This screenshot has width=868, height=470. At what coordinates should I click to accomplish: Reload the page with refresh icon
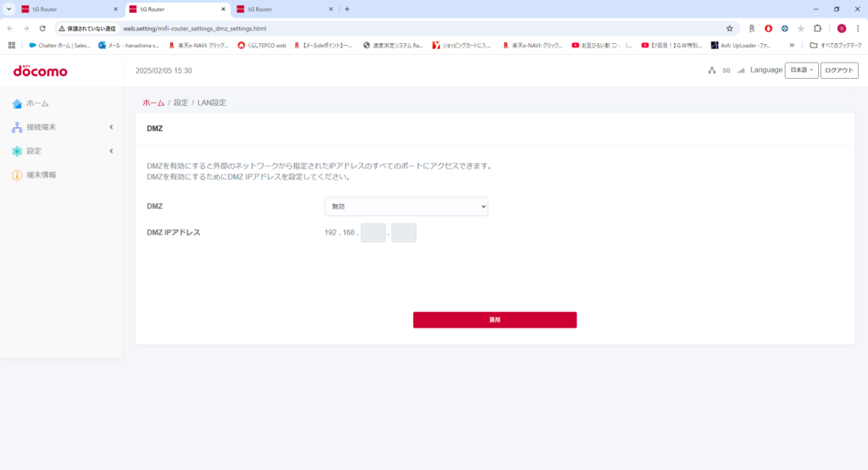(x=42, y=28)
